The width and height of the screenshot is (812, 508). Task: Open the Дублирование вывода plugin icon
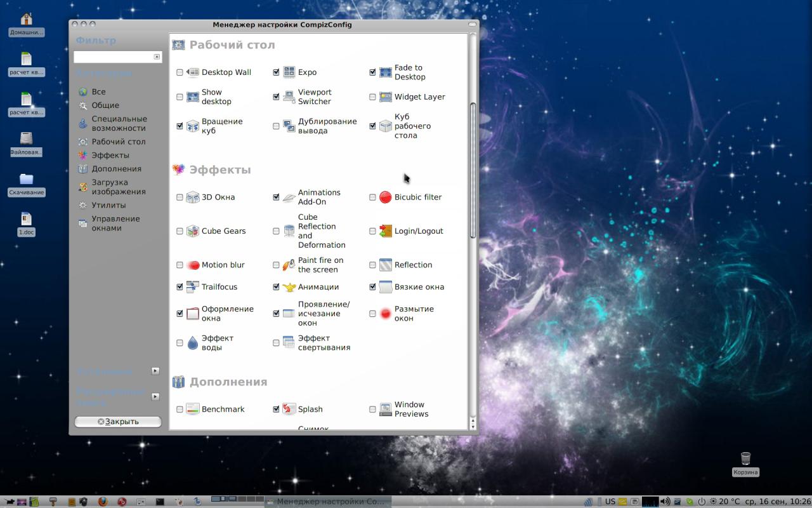[289, 126]
